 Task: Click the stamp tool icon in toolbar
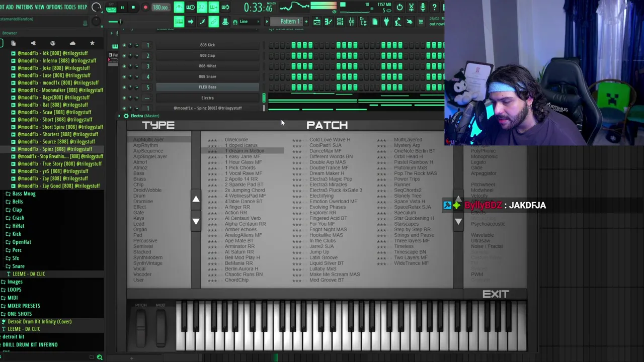point(225,22)
